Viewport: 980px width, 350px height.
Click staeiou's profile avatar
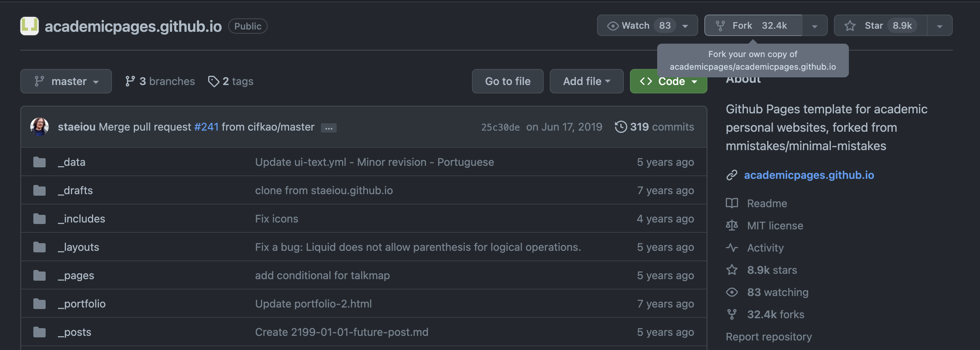(x=39, y=127)
